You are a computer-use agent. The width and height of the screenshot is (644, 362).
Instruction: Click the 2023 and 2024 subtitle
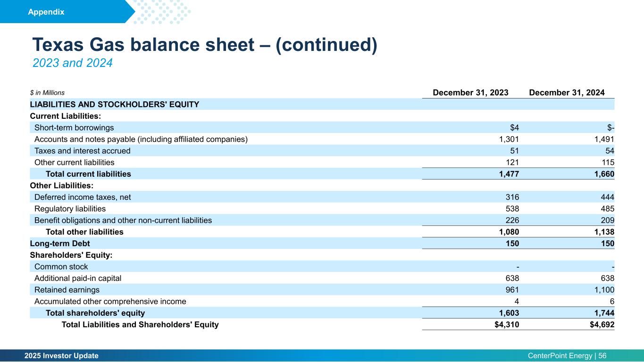tap(73, 63)
